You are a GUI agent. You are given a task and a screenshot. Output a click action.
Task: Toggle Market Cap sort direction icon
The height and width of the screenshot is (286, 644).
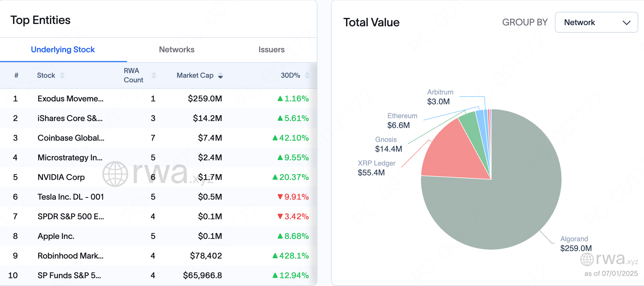[x=220, y=76]
